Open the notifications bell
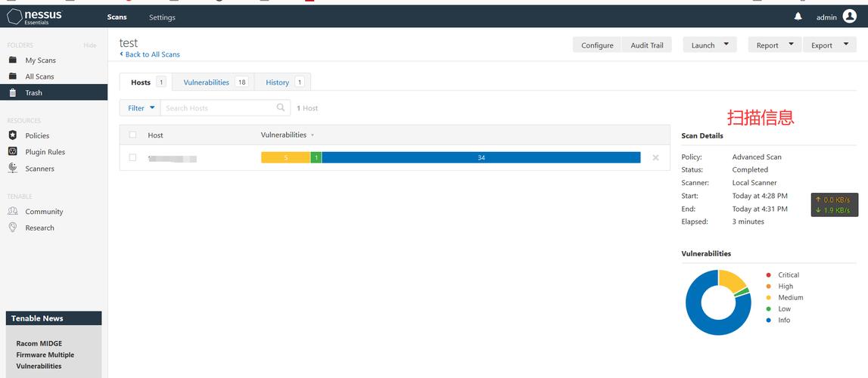Screen dimensions: 868x378 tap(798, 17)
